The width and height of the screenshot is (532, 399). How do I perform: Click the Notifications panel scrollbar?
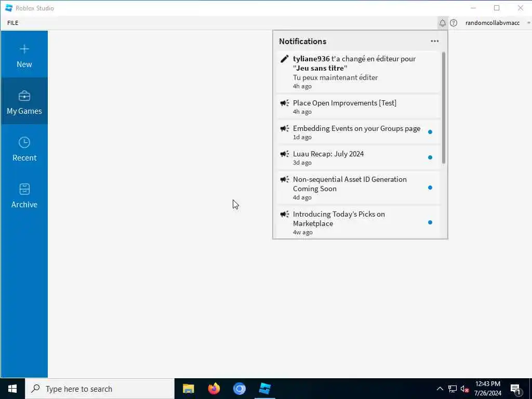pos(444,108)
